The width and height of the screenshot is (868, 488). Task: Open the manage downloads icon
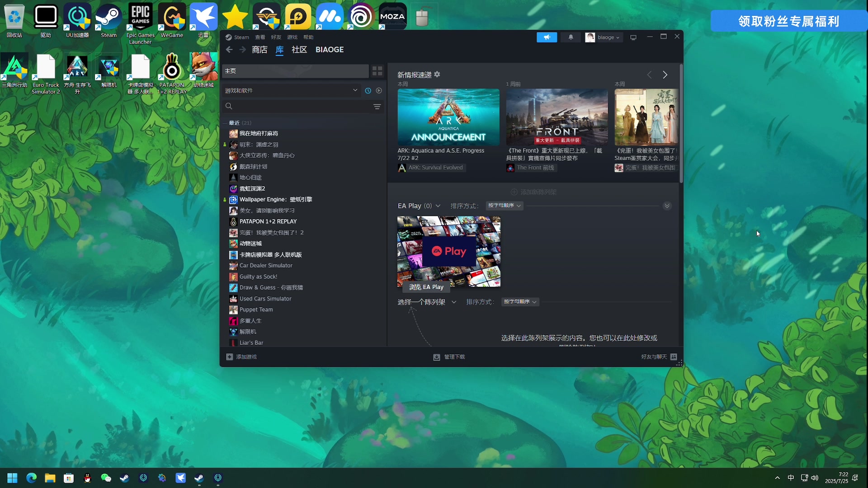pos(437,357)
